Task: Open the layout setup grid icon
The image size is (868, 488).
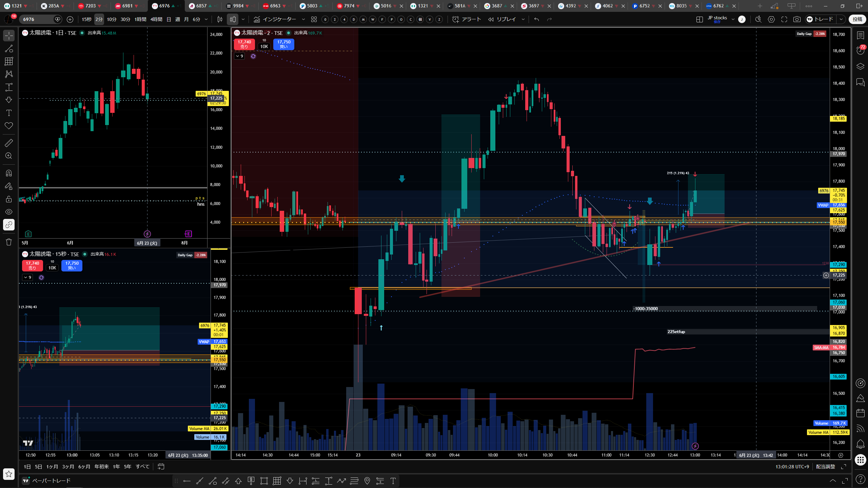Action: click(x=699, y=19)
